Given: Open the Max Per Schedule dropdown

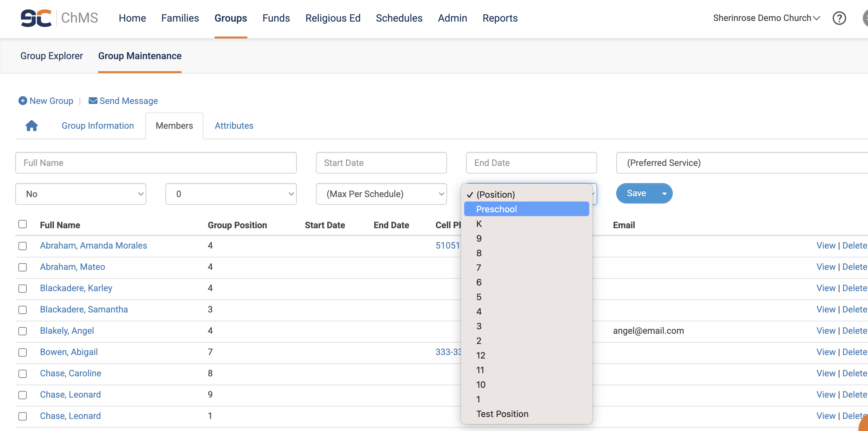Looking at the screenshot, I should [x=381, y=194].
